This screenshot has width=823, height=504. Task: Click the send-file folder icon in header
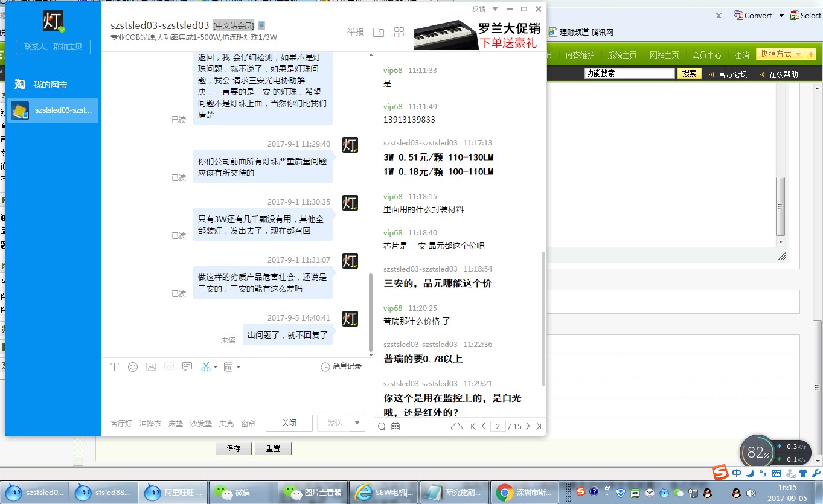pos(379,32)
